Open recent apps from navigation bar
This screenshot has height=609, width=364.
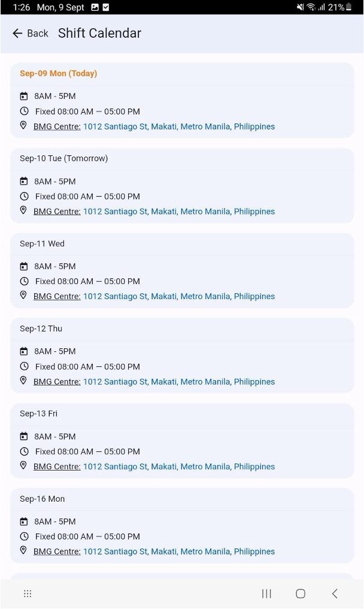point(266,593)
